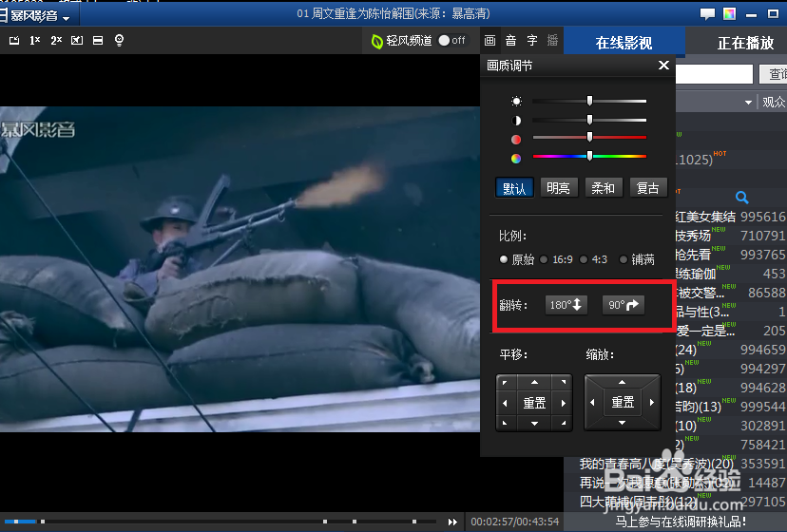Viewport: 787px width, 532px height.
Task: Set video size to 2x
Action: point(56,40)
